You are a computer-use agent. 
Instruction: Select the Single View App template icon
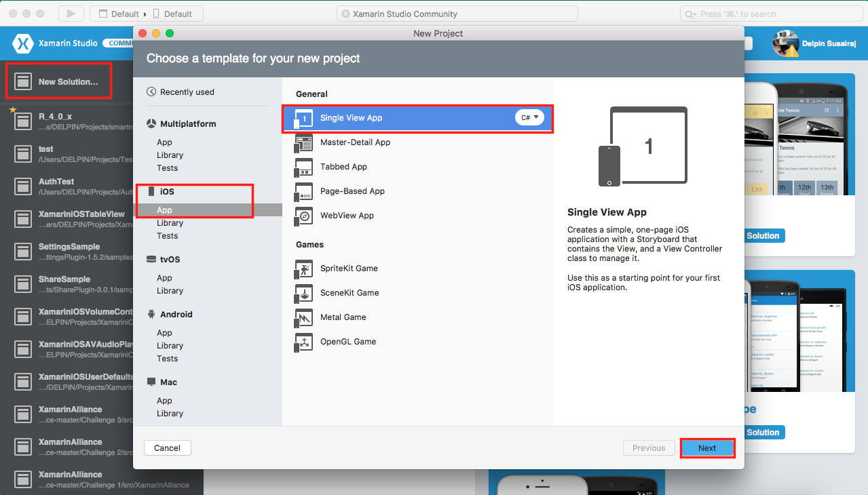(303, 117)
